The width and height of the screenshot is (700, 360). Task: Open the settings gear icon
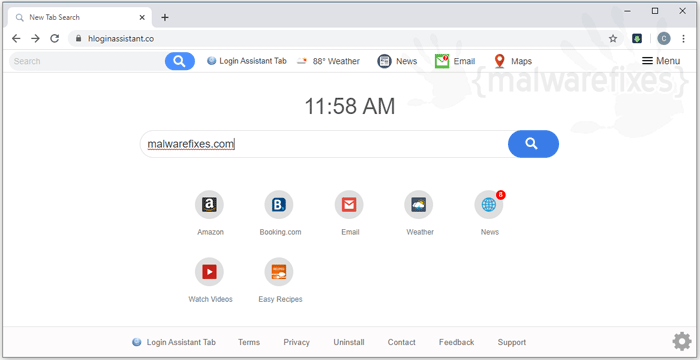[x=682, y=342]
